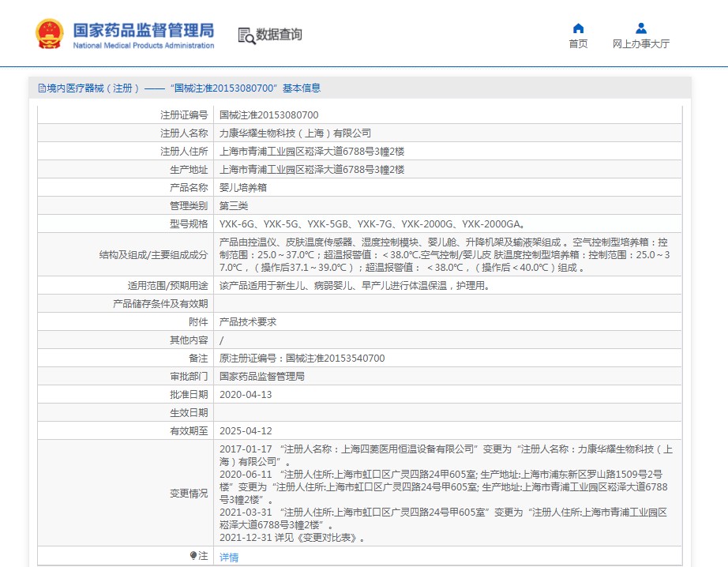Click the approval date 2020-04-13 cell
728x567 pixels.
pyautogui.click(x=245, y=394)
